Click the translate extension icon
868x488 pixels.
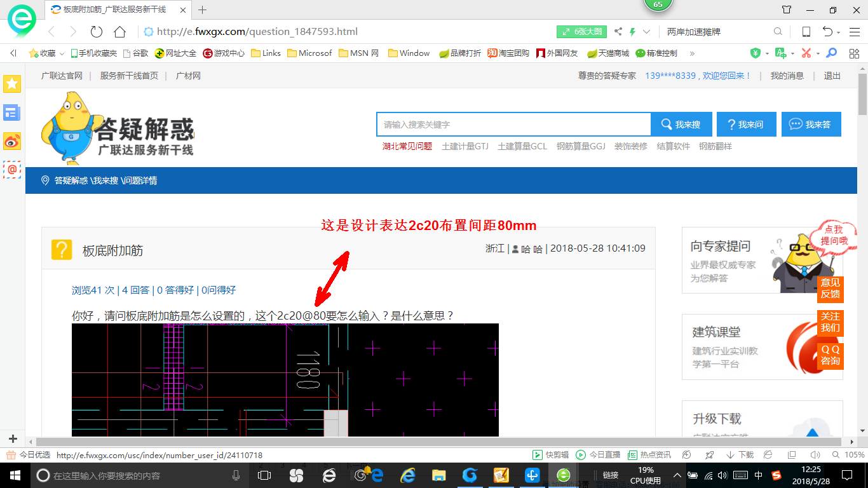click(780, 53)
